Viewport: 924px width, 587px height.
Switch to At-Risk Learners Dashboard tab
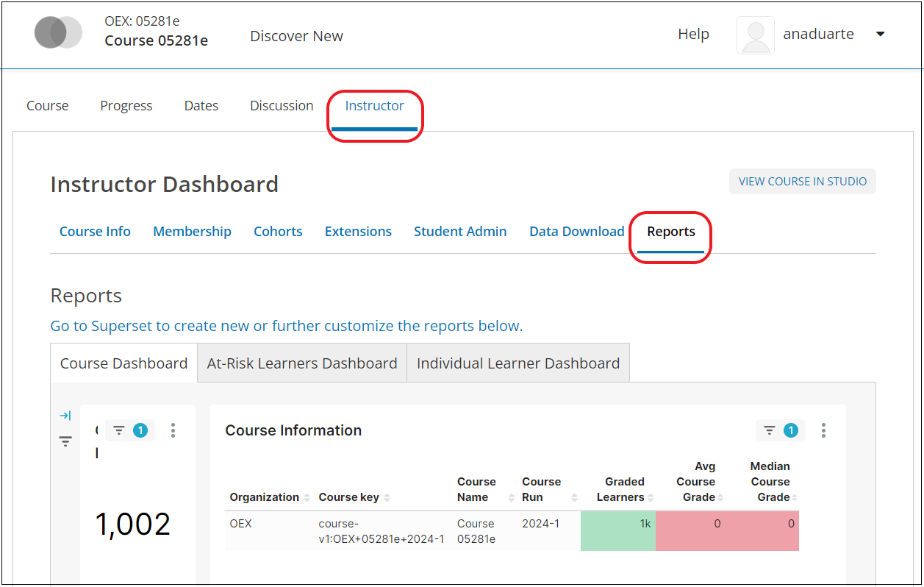(302, 363)
